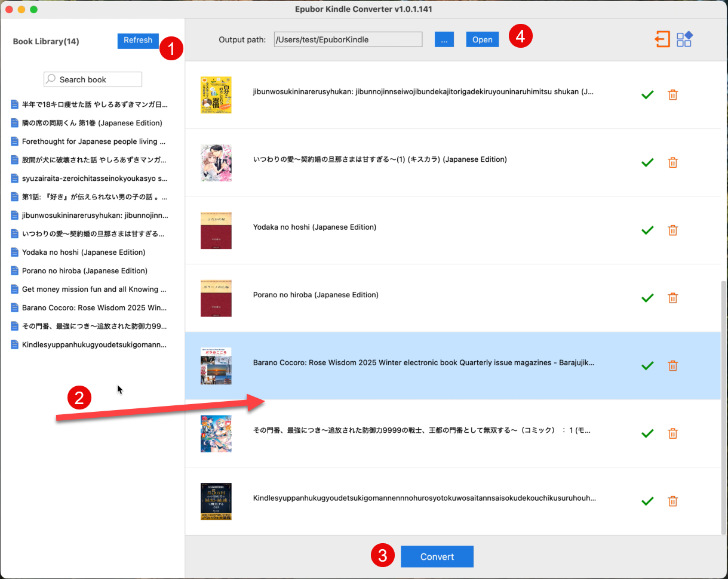728x579 pixels.
Task: Click file icon beside Get money mission in the library
Action: 15,289
